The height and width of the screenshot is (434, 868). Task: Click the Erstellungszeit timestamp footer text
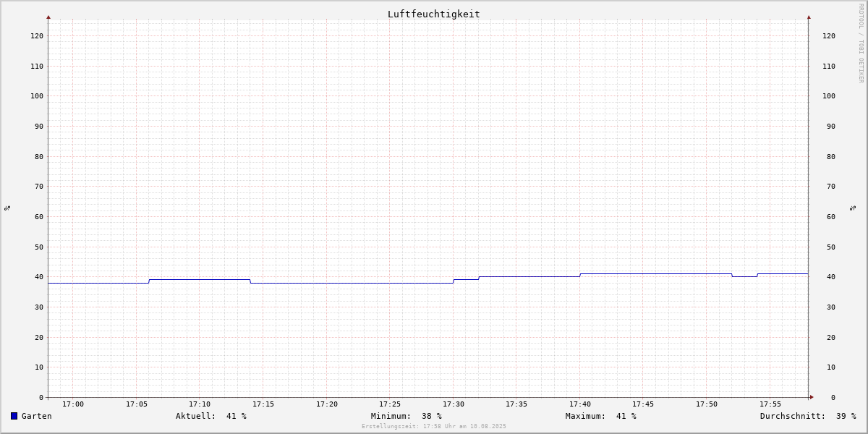click(x=434, y=426)
